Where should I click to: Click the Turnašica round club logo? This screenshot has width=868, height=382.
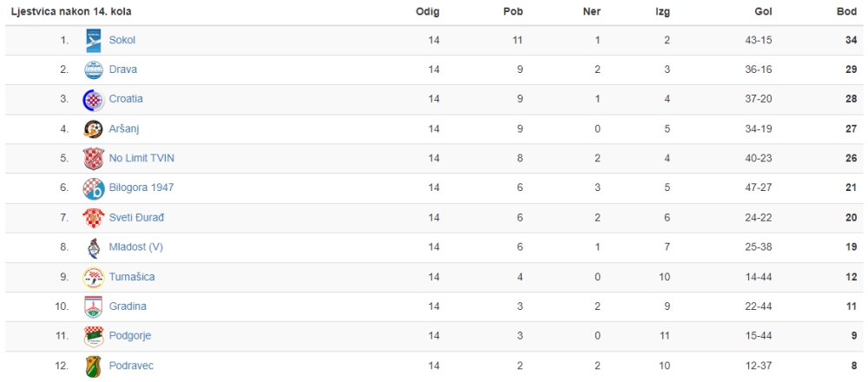click(x=94, y=277)
